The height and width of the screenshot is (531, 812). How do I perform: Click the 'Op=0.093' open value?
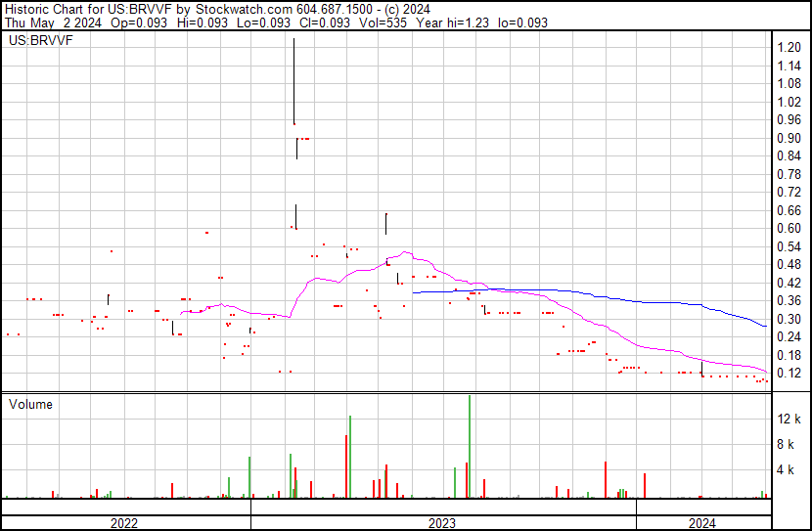[x=138, y=22]
